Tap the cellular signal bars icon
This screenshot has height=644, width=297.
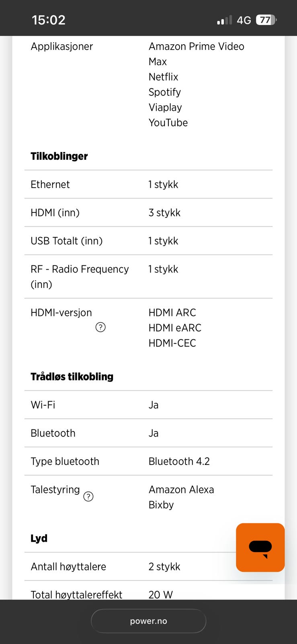[x=224, y=20]
